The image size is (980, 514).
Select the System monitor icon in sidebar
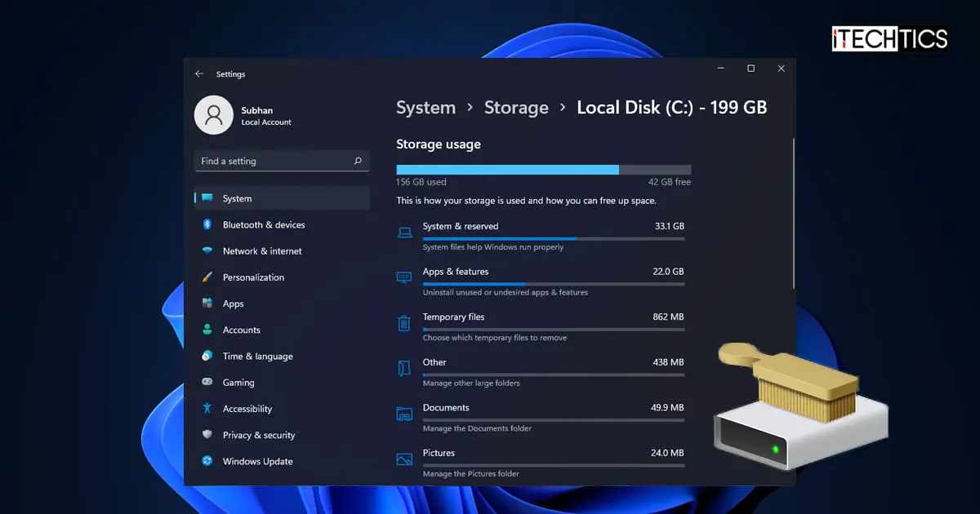coord(207,198)
